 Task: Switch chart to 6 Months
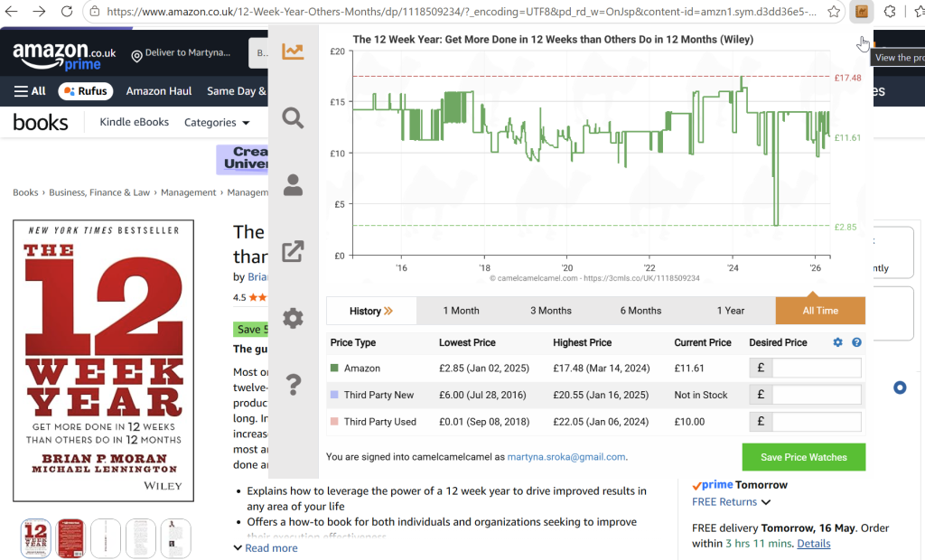640,311
